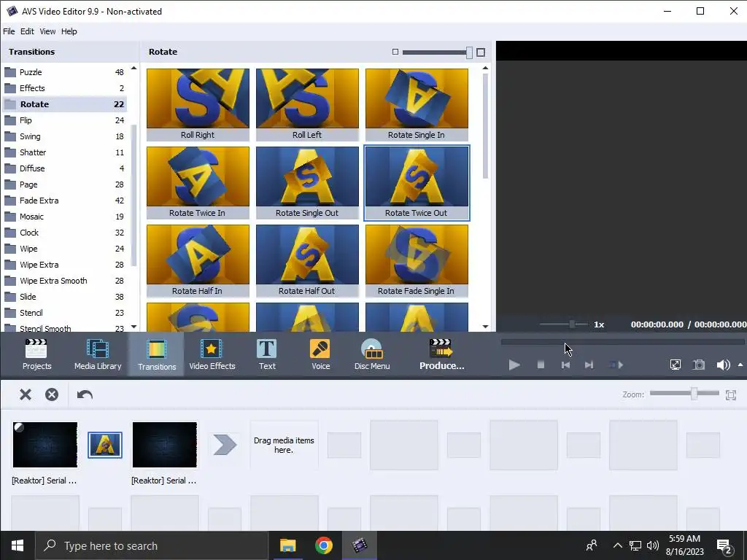This screenshot has width=747, height=560.
Task: Expand the volume arrow next to speaker
Action: pos(740,365)
